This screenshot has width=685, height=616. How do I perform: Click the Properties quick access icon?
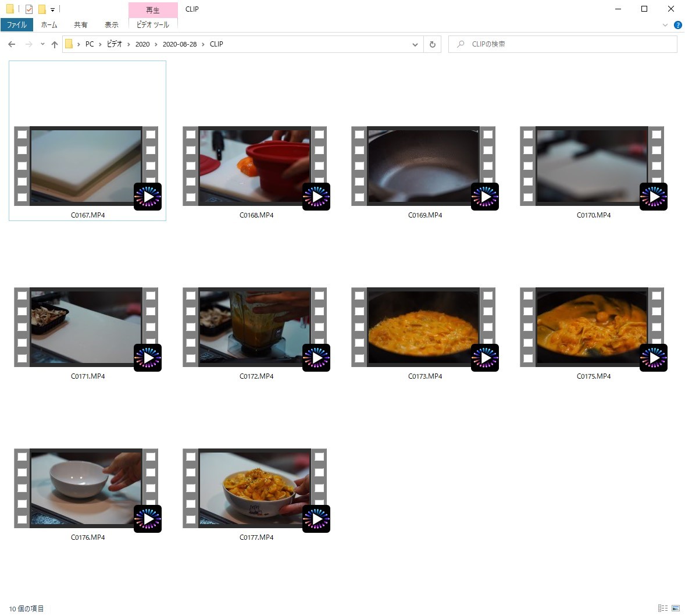point(29,9)
